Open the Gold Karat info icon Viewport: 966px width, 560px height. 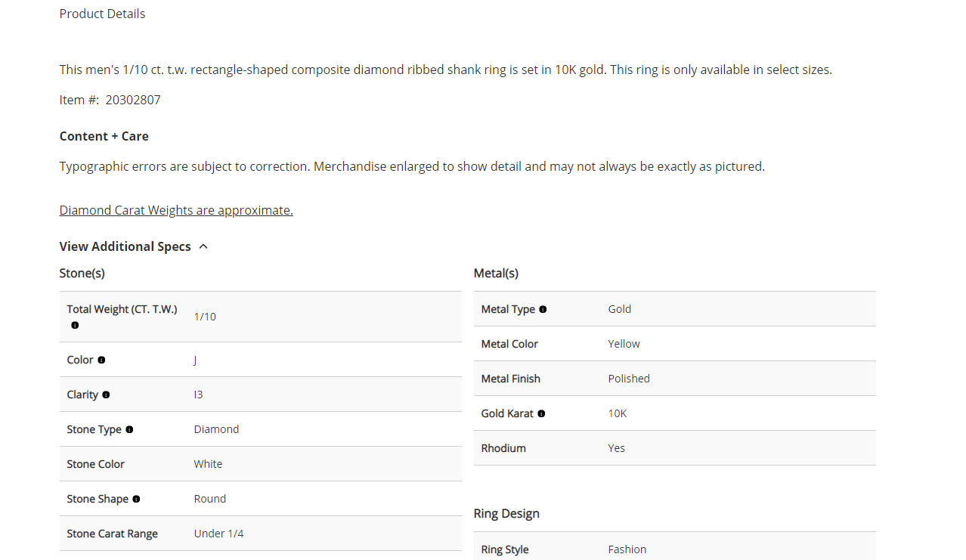pyautogui.click(x=541, y=413)
